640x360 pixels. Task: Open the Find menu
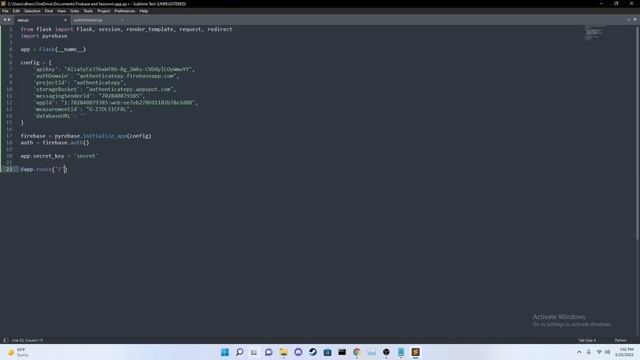[x=49, y=11]
